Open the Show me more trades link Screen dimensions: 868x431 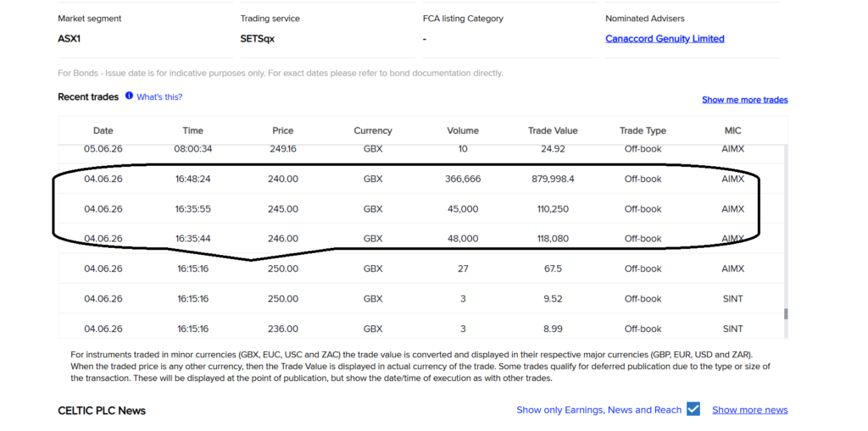tap(744, 100)
